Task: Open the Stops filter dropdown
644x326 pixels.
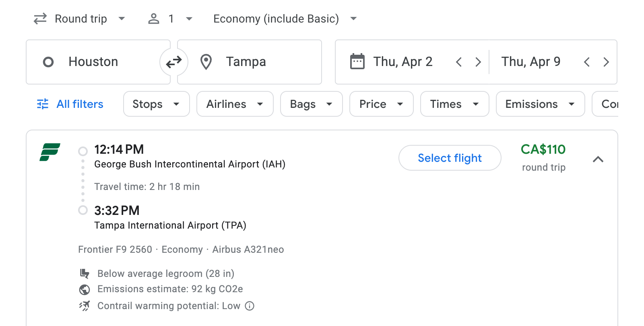Action: click(x=156, y=104)
